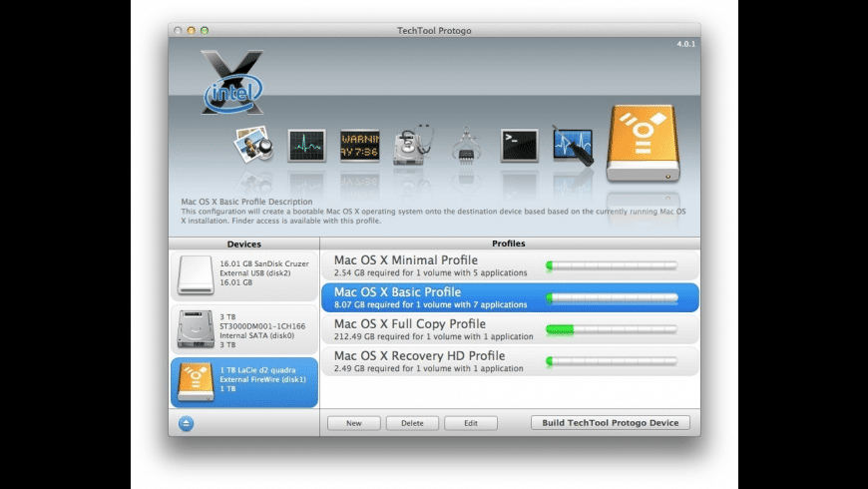Click the internal SATA disk icon
Screen dimensions: 868x489
(196, 329)
